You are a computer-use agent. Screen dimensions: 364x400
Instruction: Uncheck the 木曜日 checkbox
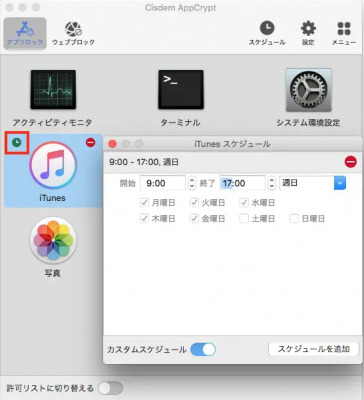[144, 219]
